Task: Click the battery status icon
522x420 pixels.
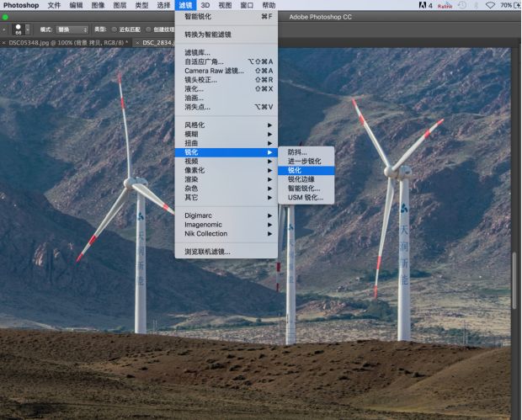Action: 517,5
